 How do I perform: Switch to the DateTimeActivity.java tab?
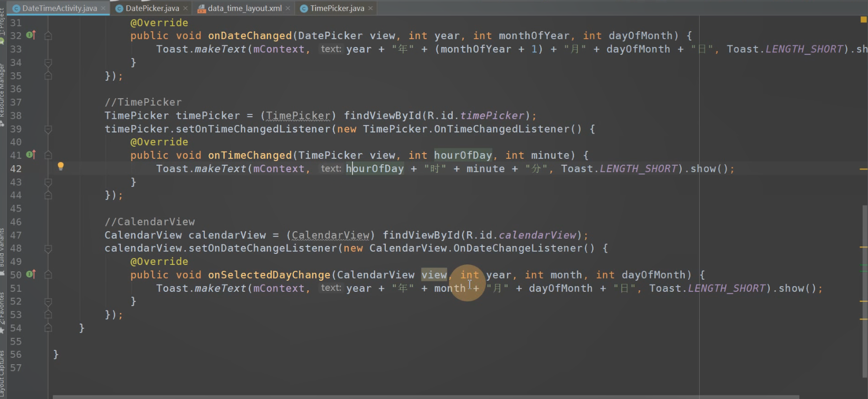click(x=59, y=8)
